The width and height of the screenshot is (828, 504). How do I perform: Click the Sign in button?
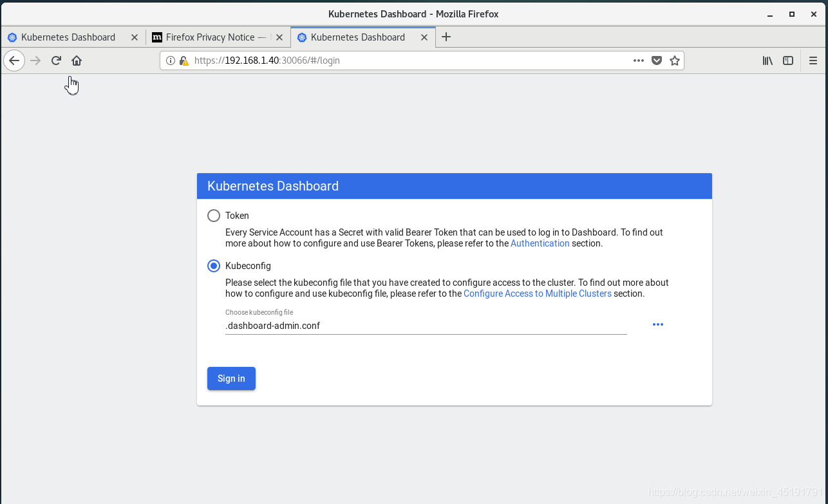(x=231, y=378)
